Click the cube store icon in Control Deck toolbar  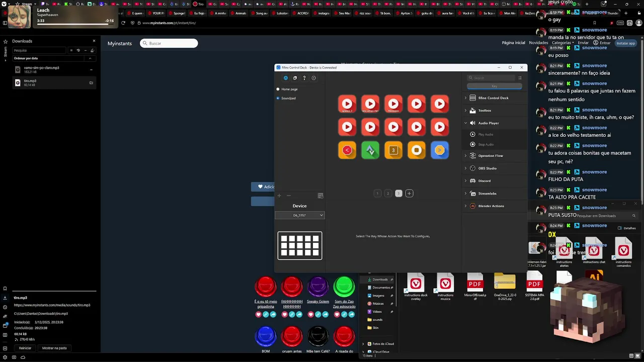[295, 78]
